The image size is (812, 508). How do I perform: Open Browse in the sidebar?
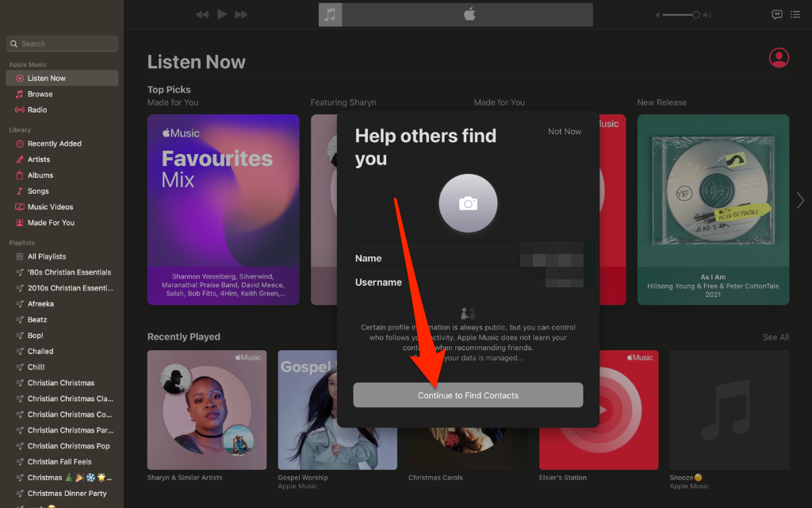pyautogui.click(x=62, y=94)
